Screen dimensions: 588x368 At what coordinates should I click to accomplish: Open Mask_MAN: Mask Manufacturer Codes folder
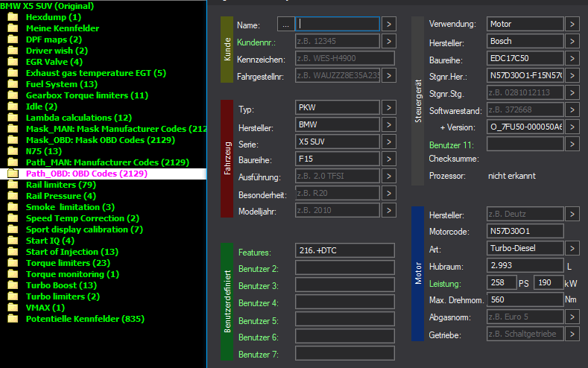click(x=116, y=129)
